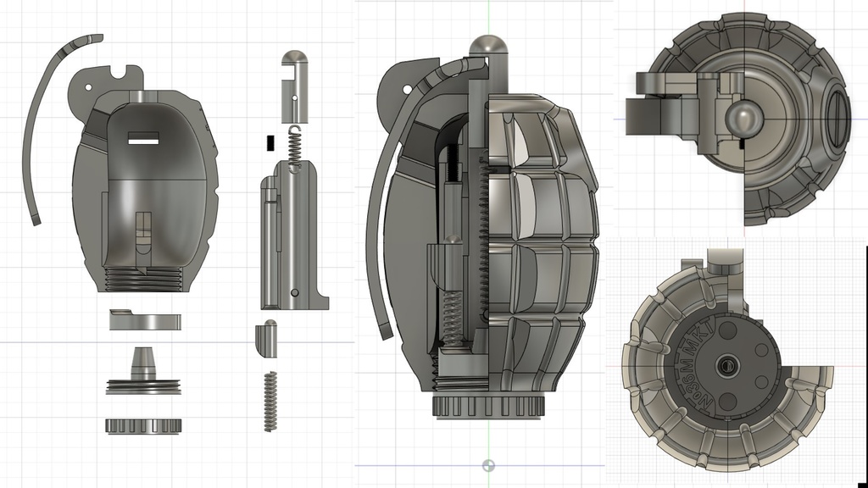Viewport: 868px width, 488px height.
Task: Click the red horizontal axis near the right view
Action: pyautogui.click(x=612, y=366)
